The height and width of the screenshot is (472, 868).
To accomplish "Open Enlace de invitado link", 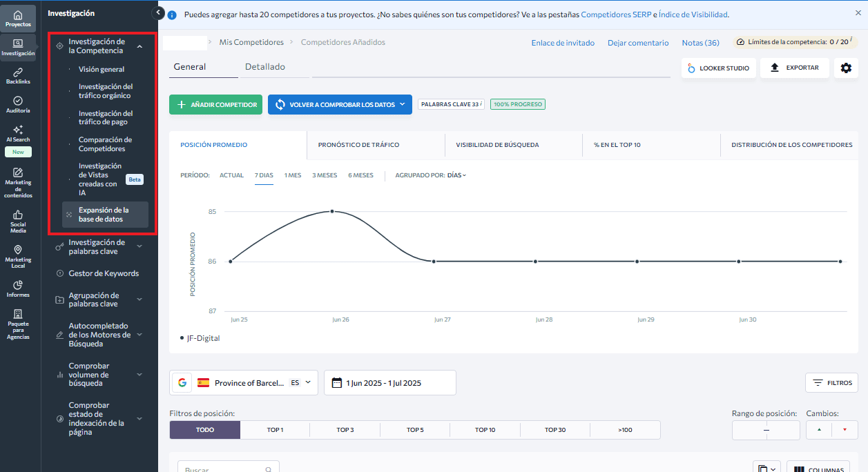I will click(563, 43).
